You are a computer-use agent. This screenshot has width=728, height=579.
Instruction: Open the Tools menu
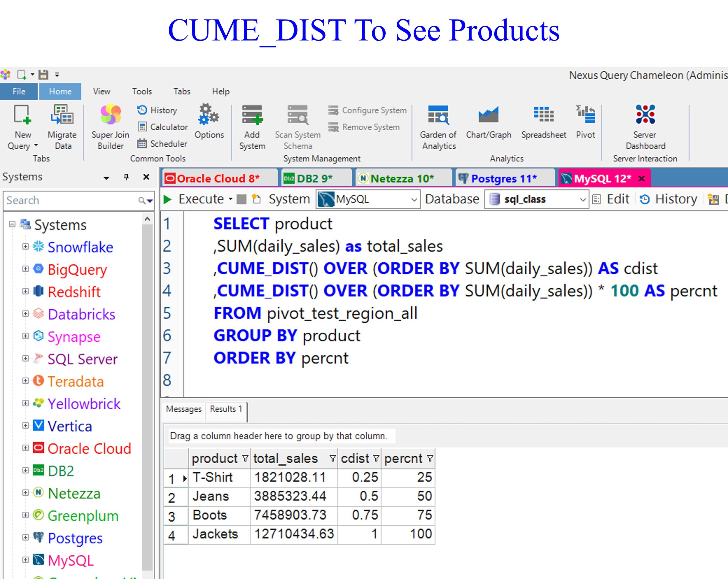pyautogui.click(x=142, y=91)
